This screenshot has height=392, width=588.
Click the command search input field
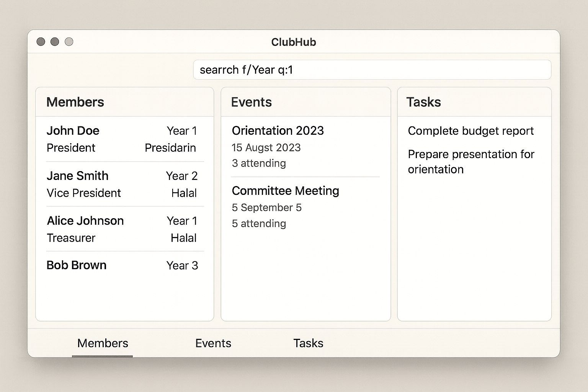click(371, 70)
